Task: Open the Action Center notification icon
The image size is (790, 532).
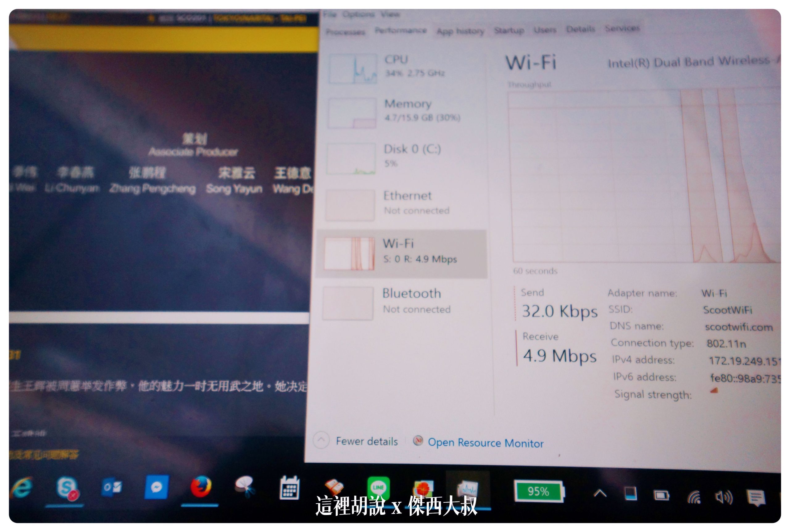Action: pos(756,498)
